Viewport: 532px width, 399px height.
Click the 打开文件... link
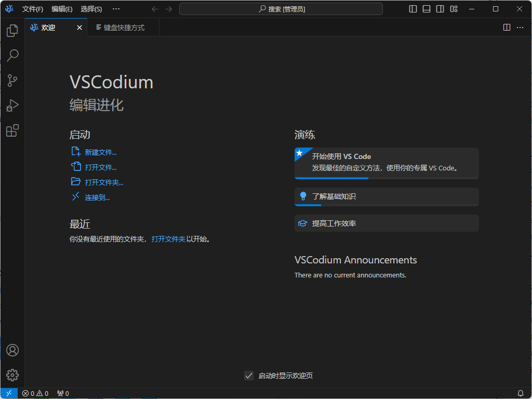coord(100,167)
